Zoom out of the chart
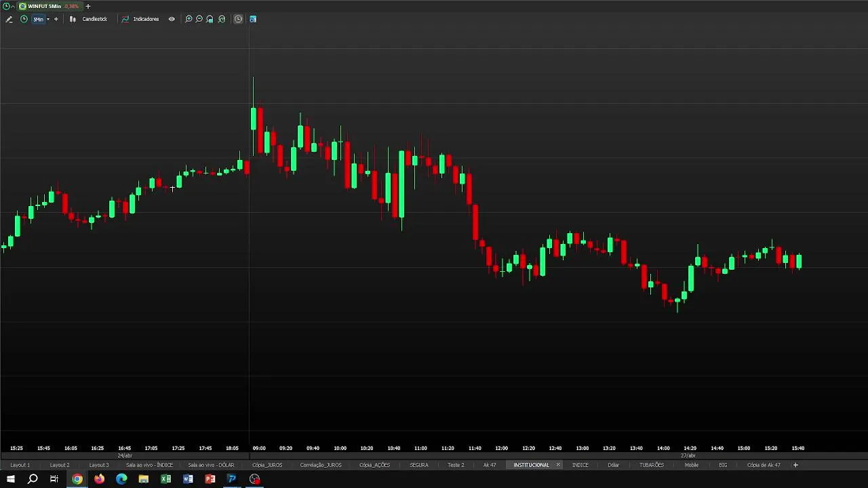Screen dimensions: 868x488 tap(199, 19)
